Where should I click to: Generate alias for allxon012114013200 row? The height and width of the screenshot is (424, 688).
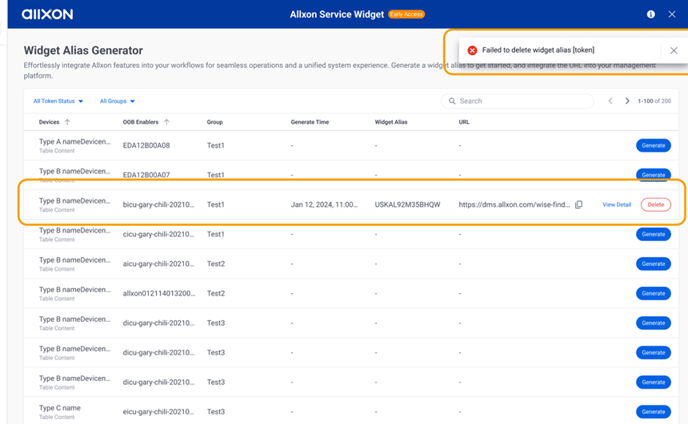point(653,293)
